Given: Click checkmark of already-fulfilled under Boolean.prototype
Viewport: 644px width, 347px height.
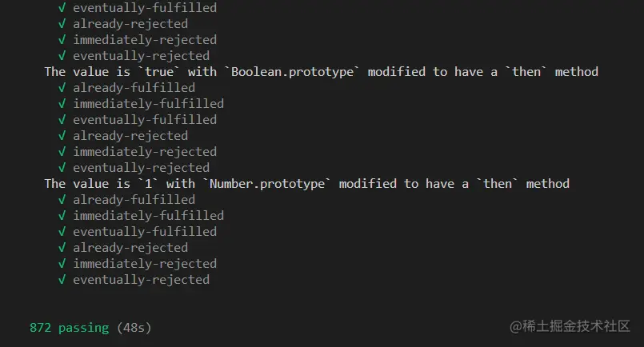Looking at the screenshot, I should pos(62,88).
